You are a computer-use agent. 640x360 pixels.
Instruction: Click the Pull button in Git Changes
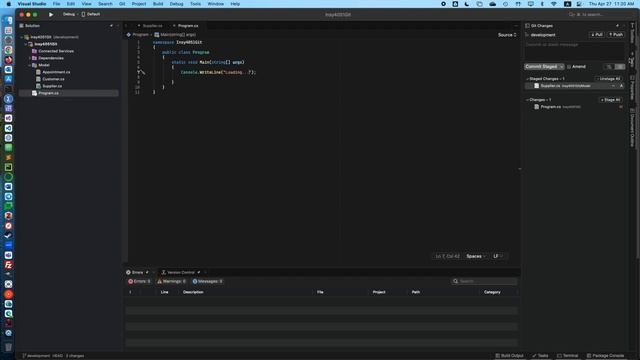click(x=596, y=35)
